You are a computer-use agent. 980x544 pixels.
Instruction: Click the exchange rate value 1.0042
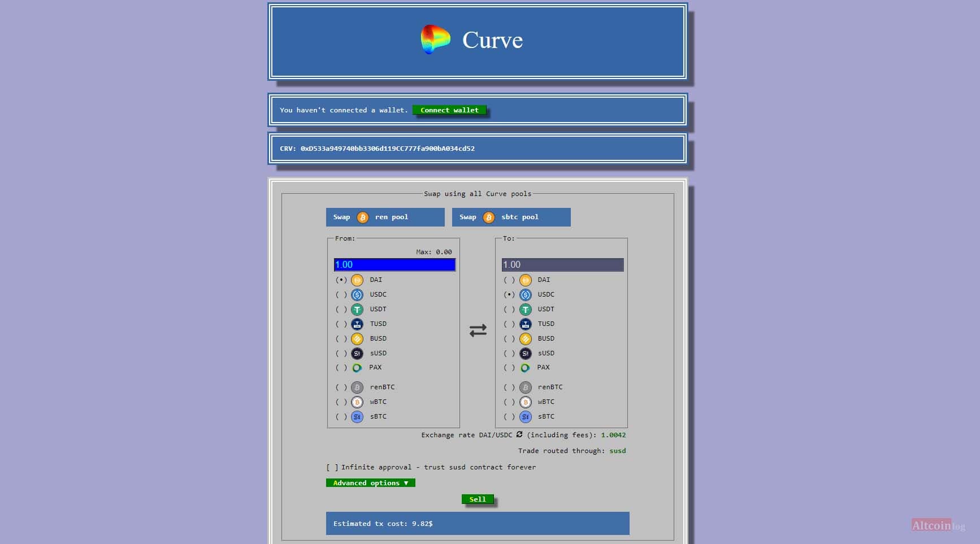pyautogui.click(x=613, y=435)
